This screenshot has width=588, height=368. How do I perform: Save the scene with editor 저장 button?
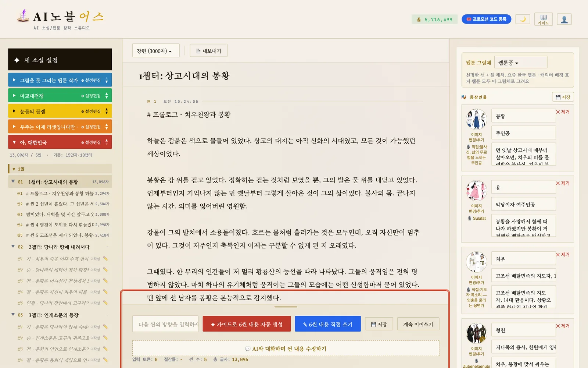click(379, 324)
